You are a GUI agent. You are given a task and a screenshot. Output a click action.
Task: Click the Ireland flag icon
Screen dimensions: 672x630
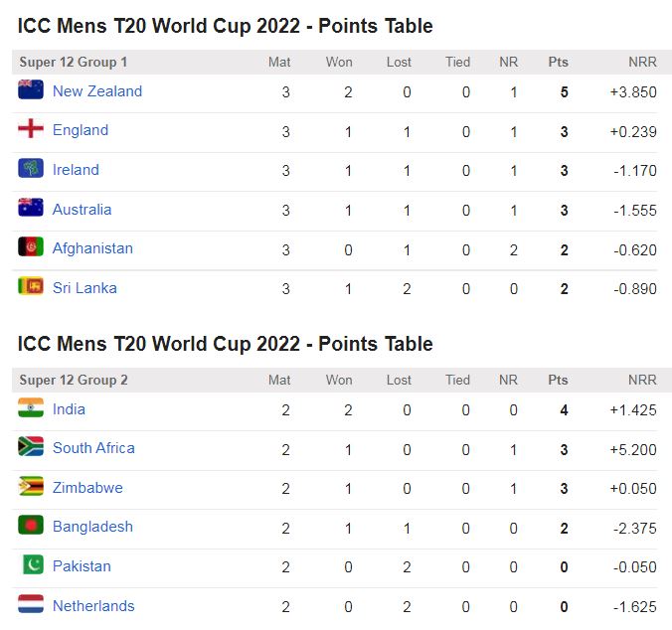pyautogui.click(x=31, y=169)
